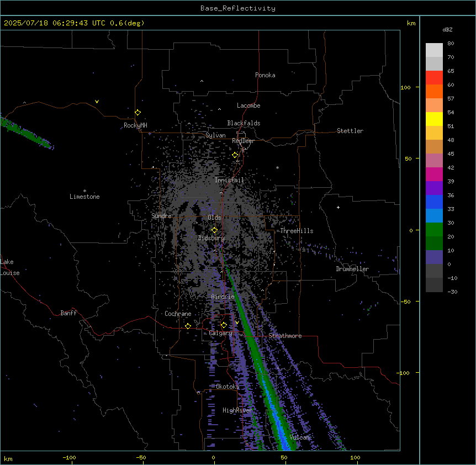Viewport: 476px width, 465px height.
Task: Click the Didsbury city label
Action: click(x=211, y=238)
